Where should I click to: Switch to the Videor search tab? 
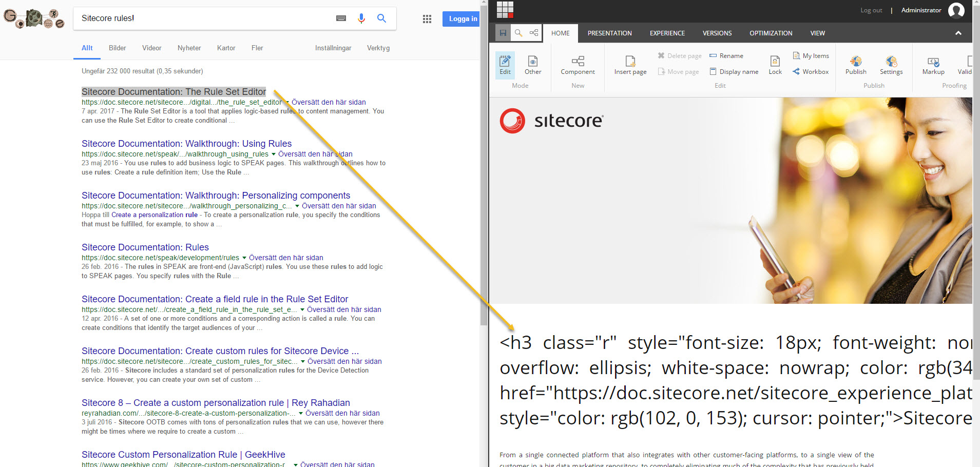click(152, 48)
